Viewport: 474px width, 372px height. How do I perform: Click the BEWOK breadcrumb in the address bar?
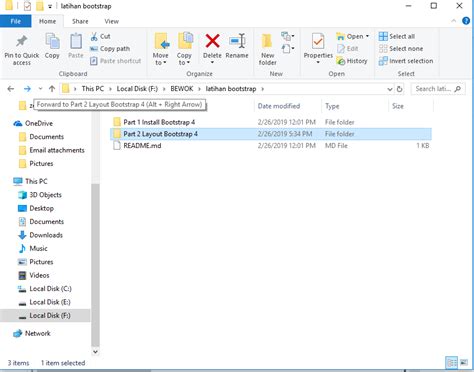coord(182,89)
